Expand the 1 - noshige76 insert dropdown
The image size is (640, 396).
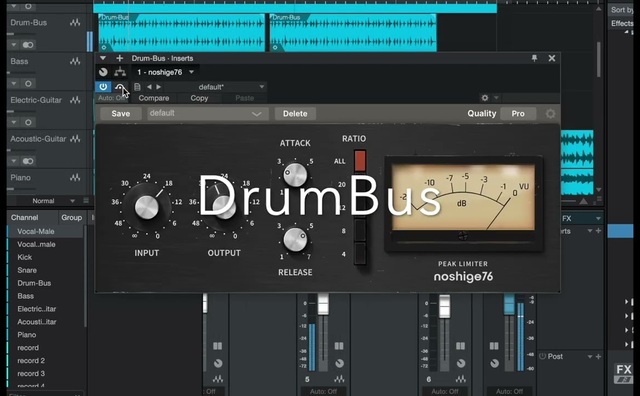click(x=165, y=72)
